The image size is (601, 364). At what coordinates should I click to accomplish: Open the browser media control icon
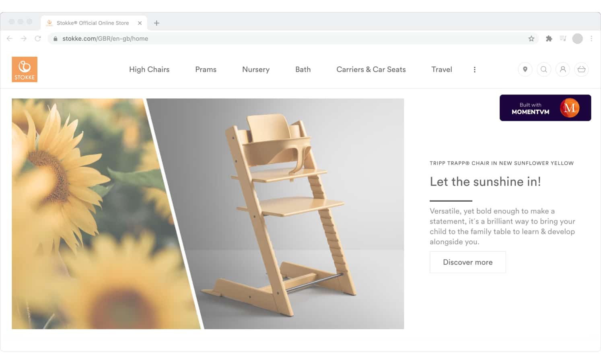click(563, 39)
